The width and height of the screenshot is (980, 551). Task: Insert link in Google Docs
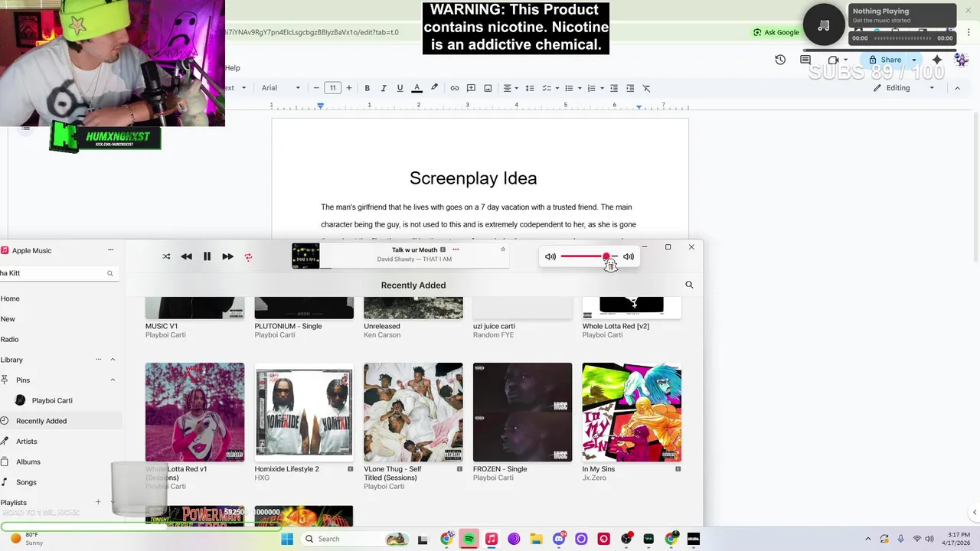454,88
